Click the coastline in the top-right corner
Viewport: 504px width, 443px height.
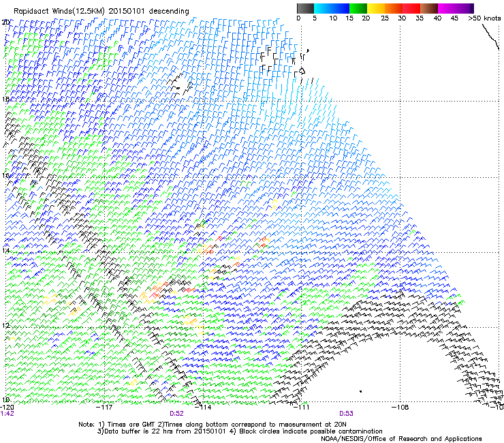490,37
